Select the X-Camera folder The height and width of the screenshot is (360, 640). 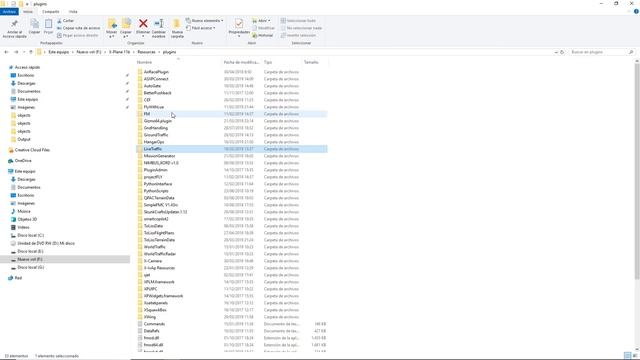point(153,261)
